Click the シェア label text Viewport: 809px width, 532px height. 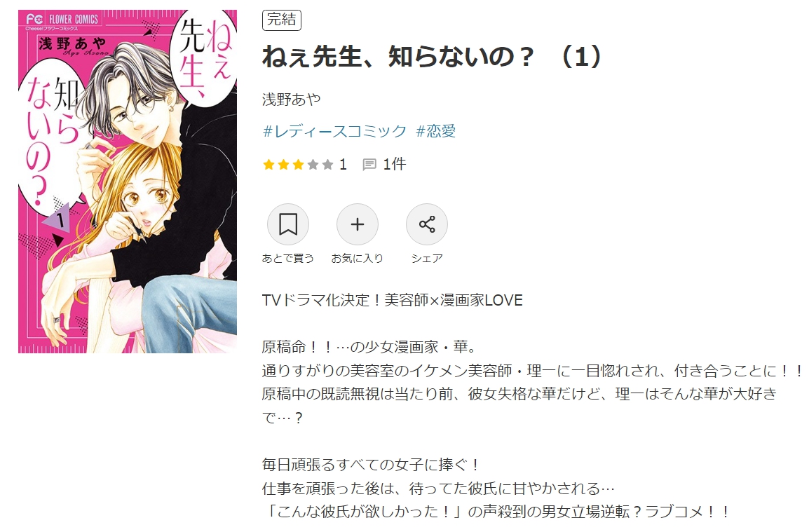tap(427, 258)
